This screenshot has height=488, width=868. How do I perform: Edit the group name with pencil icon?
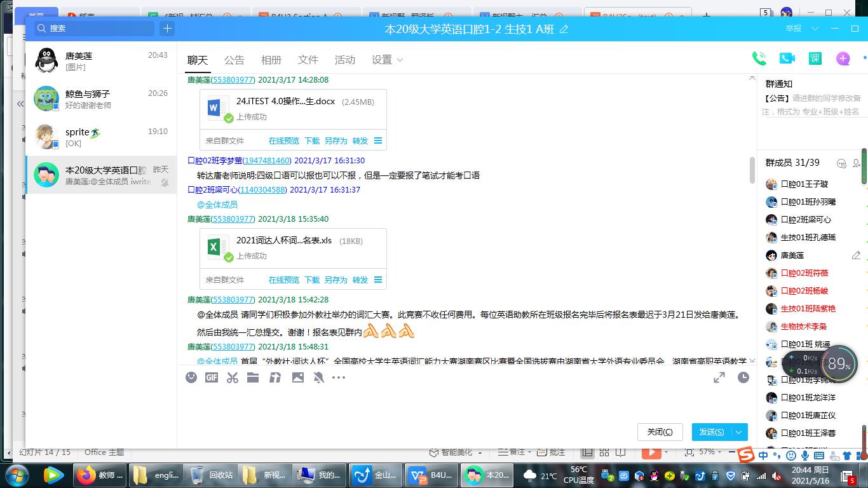coord(564,29)
